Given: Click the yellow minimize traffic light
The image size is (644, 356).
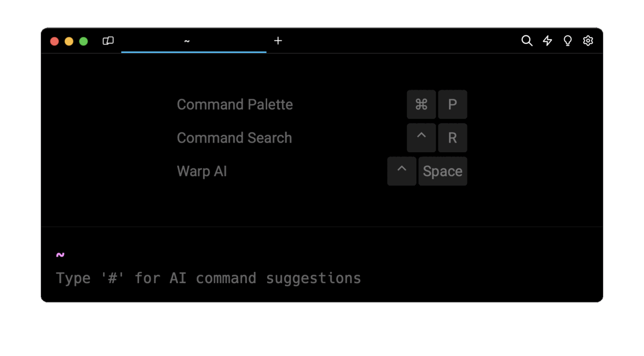Looking at the screenshot, I should pyautogui.click(x=69, y=41).
